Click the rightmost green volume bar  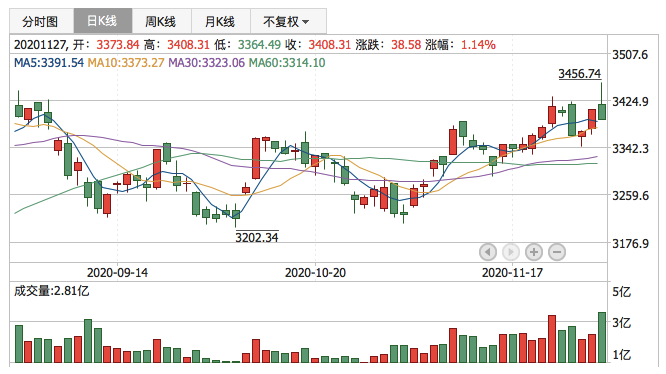(x=602, y=337)
